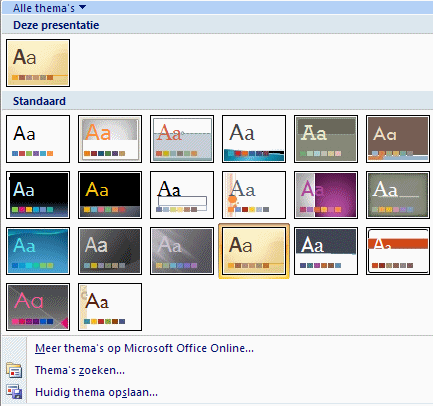433x406 pixels.
Task: Select theme with orange-red banner stripe
Action: (x=398, y=251)
